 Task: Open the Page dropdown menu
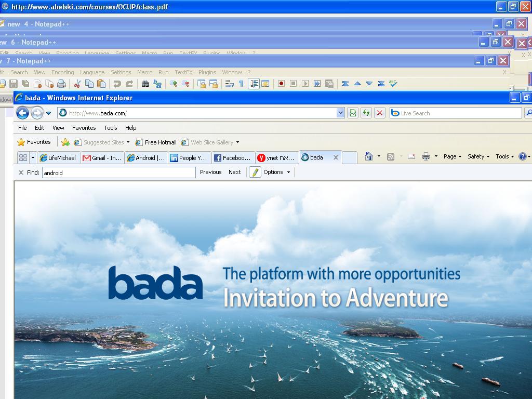[453, 156]
